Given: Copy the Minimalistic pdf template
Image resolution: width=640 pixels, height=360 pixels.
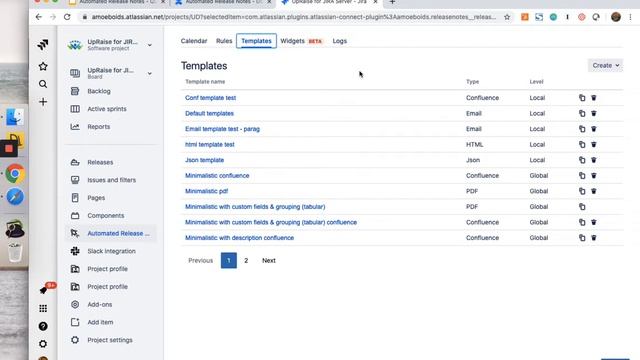Looking at the screenshot, I should (x=582, y=191).
